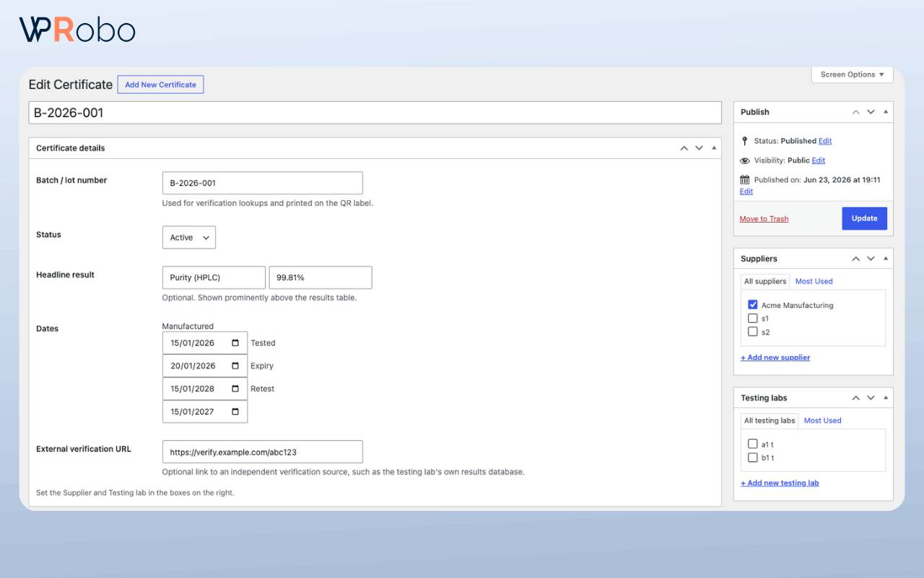The height and width of the screenshot is (578, 924).
Task: Move Suppliers box down
Action: [x=871, y=259]
